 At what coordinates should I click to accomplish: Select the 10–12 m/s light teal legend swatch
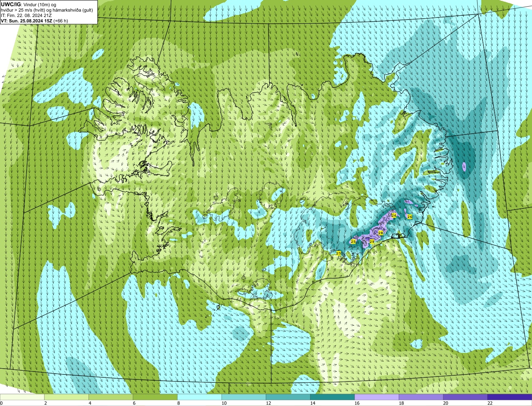coord(244,397)
